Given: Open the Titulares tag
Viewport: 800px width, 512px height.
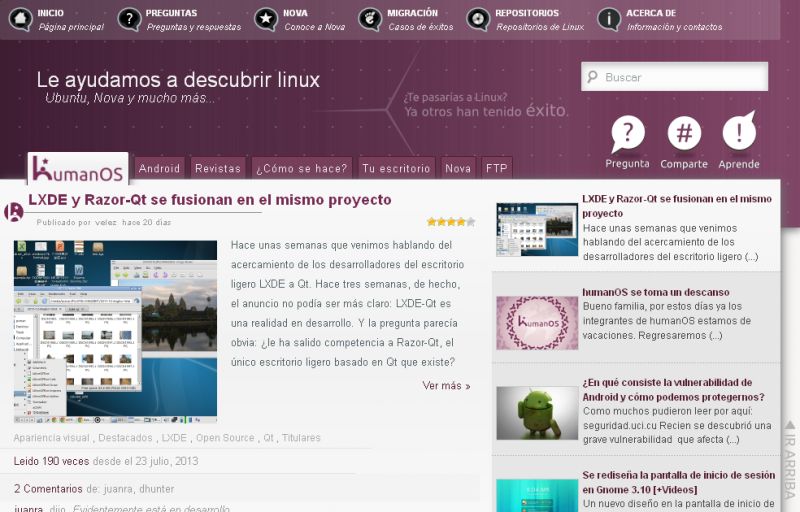Looking at the screenshot, I should 301,438.
